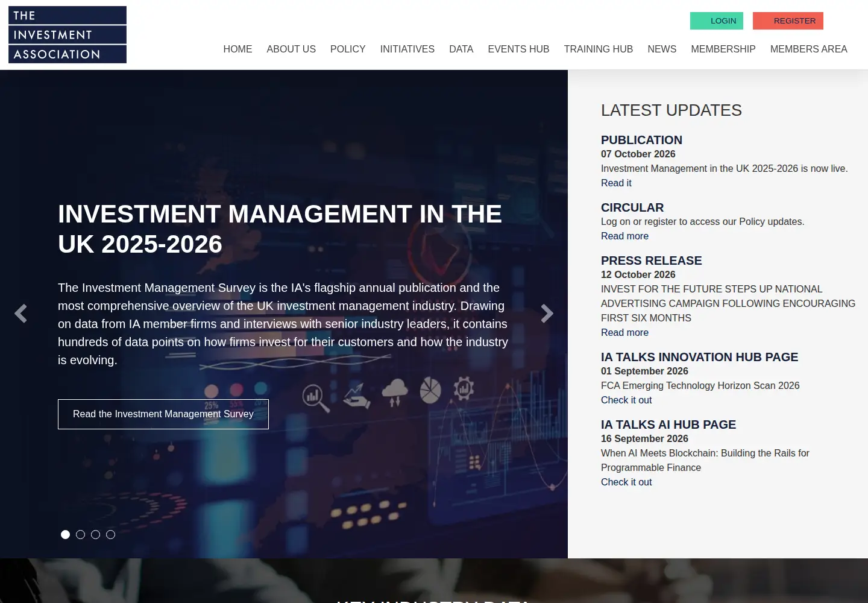Open the POLICY menu
This screenshot has width=868, height=603.
(348, 49)
